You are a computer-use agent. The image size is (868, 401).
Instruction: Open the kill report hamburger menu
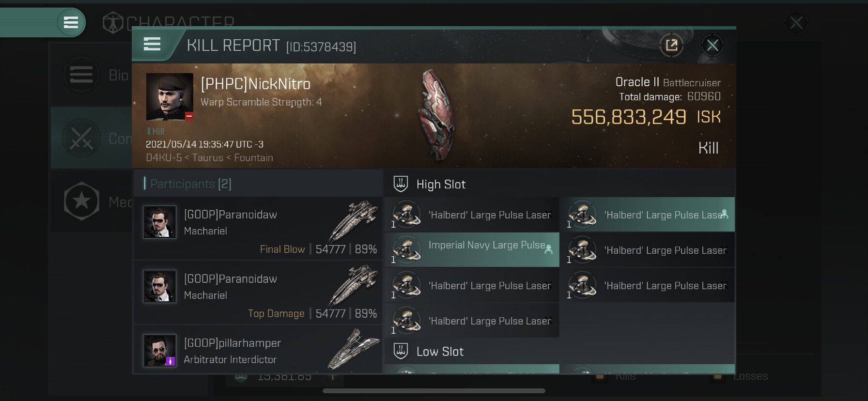(152, 45)
